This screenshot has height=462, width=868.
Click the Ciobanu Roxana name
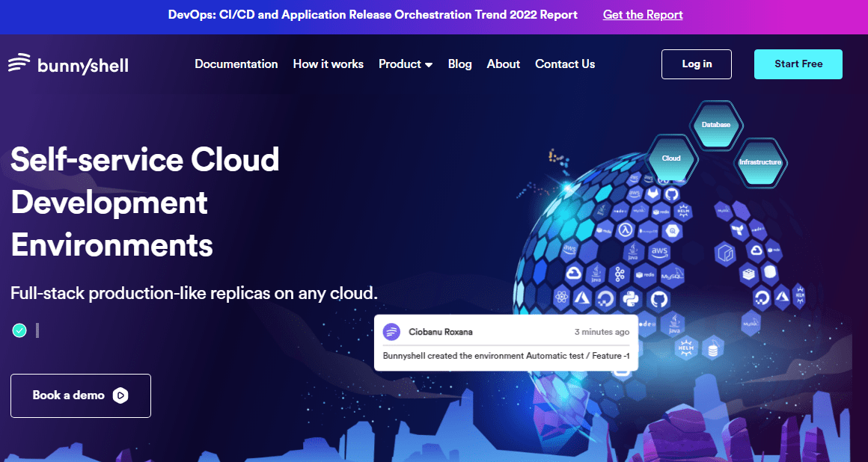(x=441, y=332)
